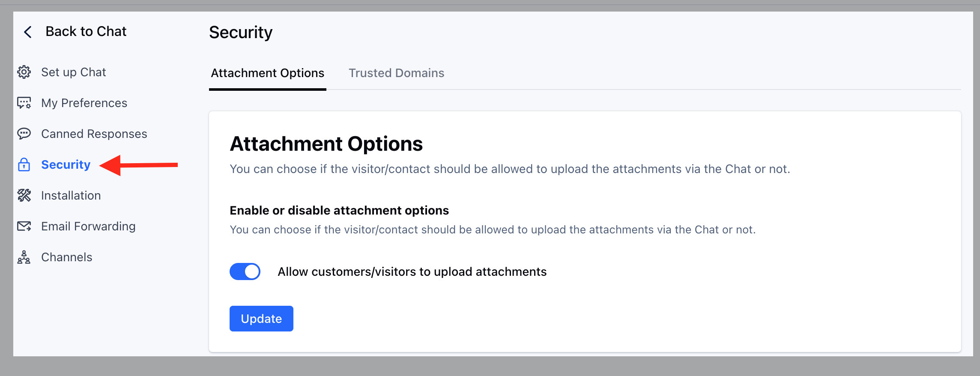Open Email Forwarding settings
This screenshot has height=376, width=980.
coord(88,226)
